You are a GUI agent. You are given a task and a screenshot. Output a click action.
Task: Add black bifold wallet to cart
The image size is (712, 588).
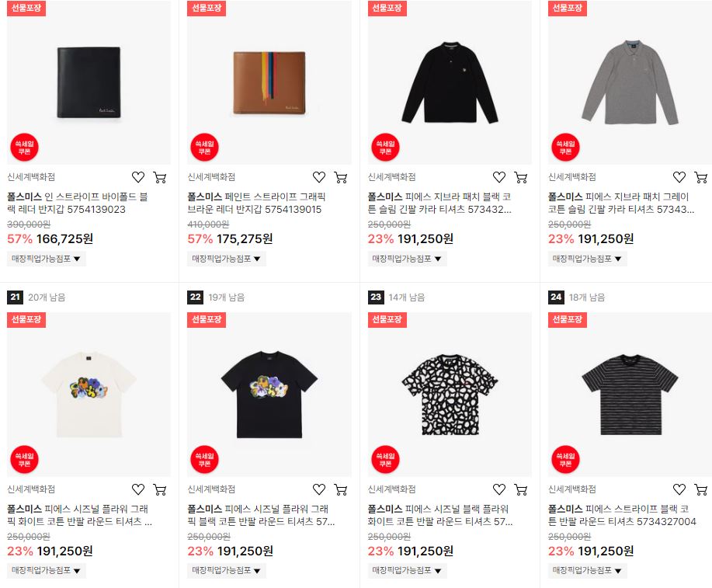click(x=160, y=177)
